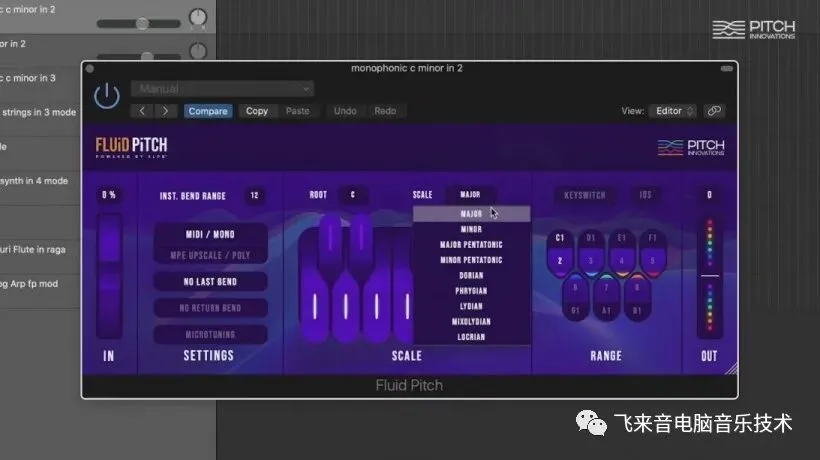The image size is (820, 460).
Task: Go to previous preset arrow
Action: tap(142, 111)
